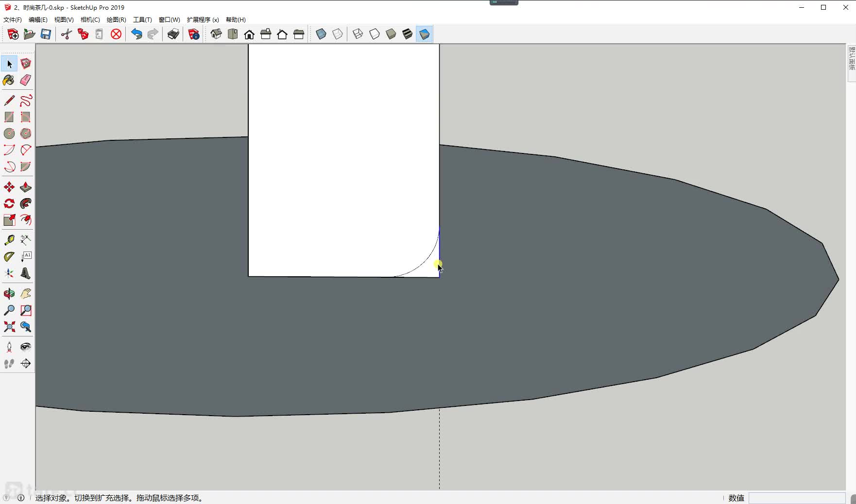Save the model with the floppy icon
Viewport: 856px width, 504px height.
pos(46,34)
